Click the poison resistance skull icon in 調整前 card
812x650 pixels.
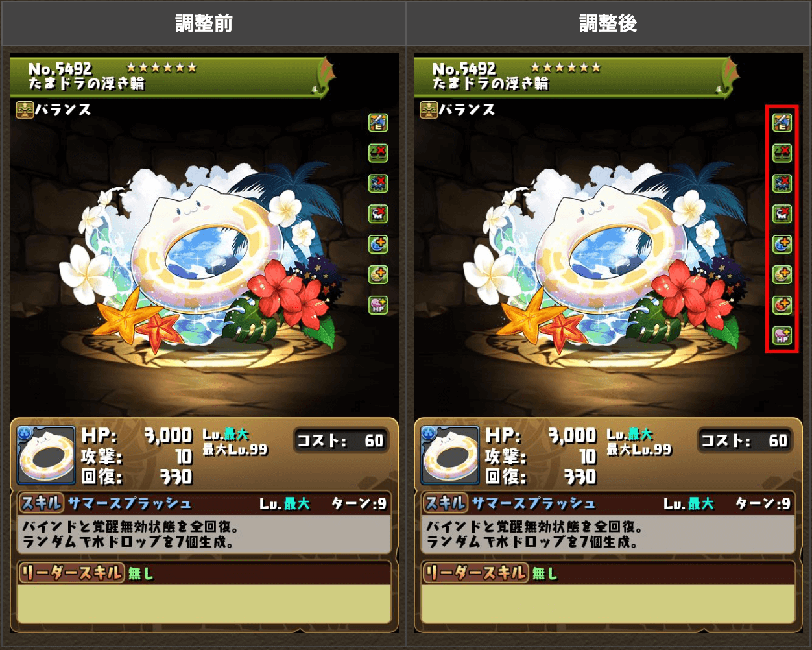pyautogui.click(x=378, y=213)
